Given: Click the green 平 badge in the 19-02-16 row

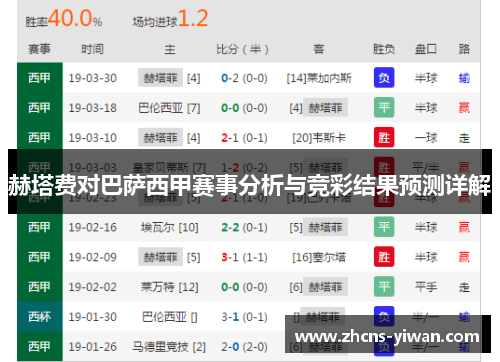Looking at the screenshot, I should (x=384, y=227).
